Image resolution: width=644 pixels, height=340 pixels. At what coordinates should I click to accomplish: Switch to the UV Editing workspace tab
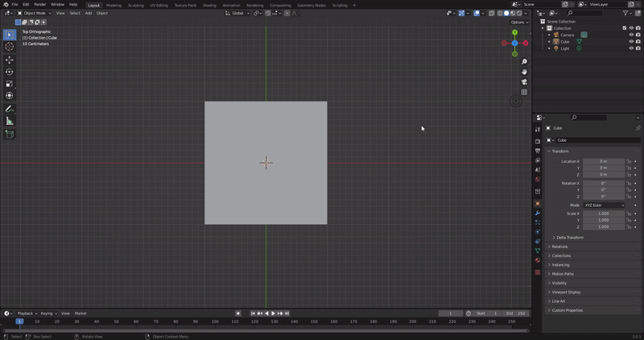(159, 6)
